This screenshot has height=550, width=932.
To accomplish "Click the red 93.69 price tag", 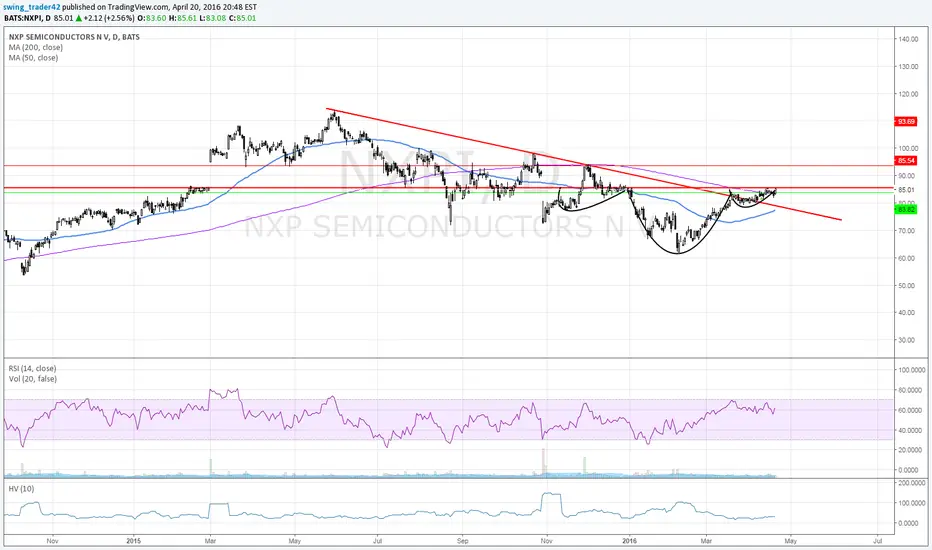I will coord(906,121).
